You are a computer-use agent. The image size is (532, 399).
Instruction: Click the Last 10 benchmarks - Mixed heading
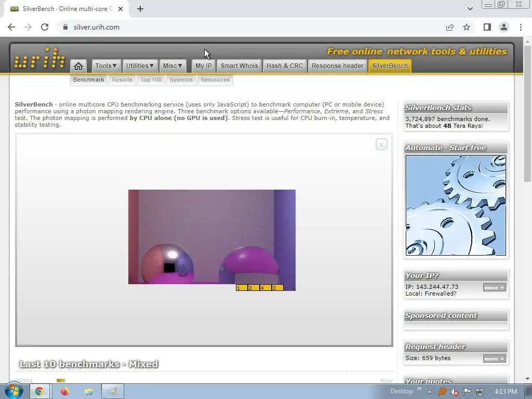tap(89, 364)
